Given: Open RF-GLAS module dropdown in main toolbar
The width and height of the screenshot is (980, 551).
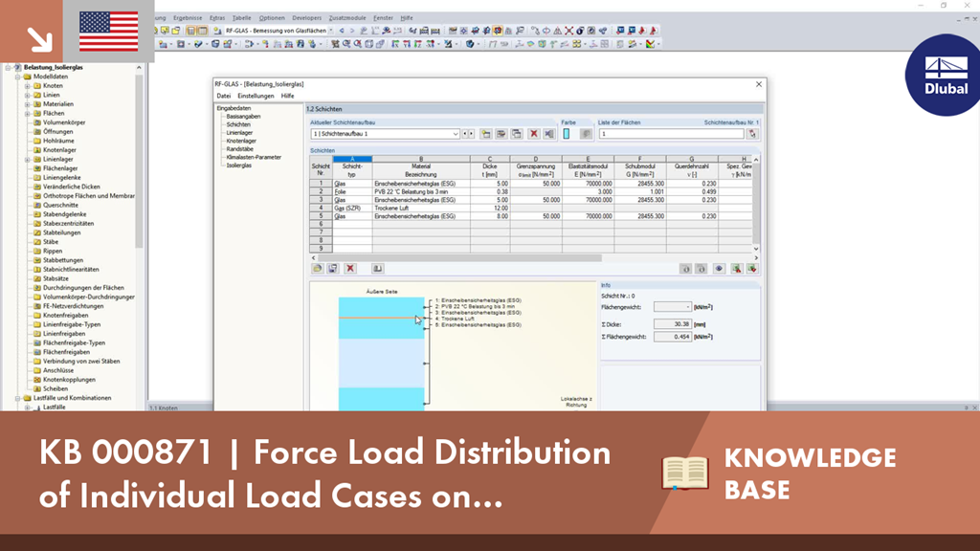Looking at the screenshot, I should pos(332,30).
